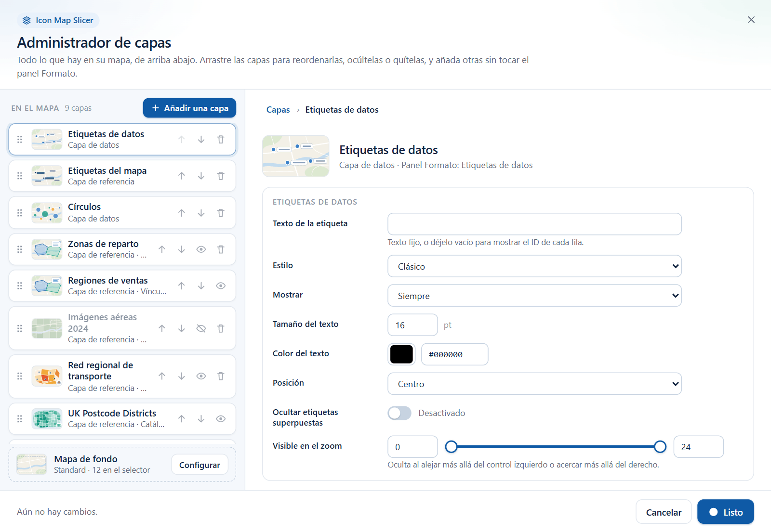Delete the Etiquetas del mapa layer

(x=221, y=176)
